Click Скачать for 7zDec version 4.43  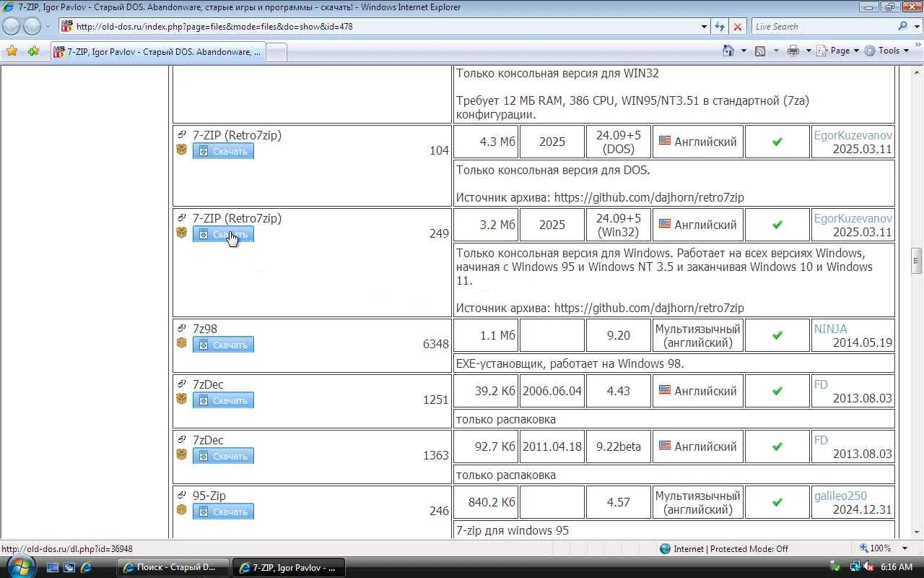[x=223, y=400]
